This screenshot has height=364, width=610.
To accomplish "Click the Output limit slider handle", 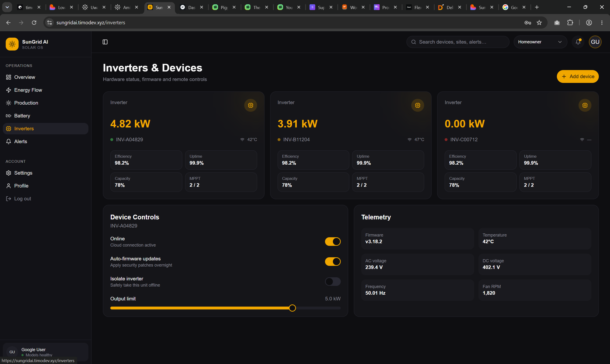I will (292, 308).
